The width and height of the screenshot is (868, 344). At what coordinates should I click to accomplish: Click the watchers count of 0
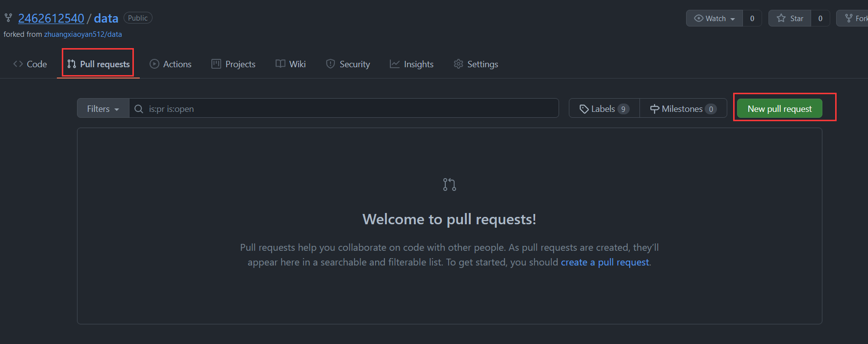(x=752, y=19)
